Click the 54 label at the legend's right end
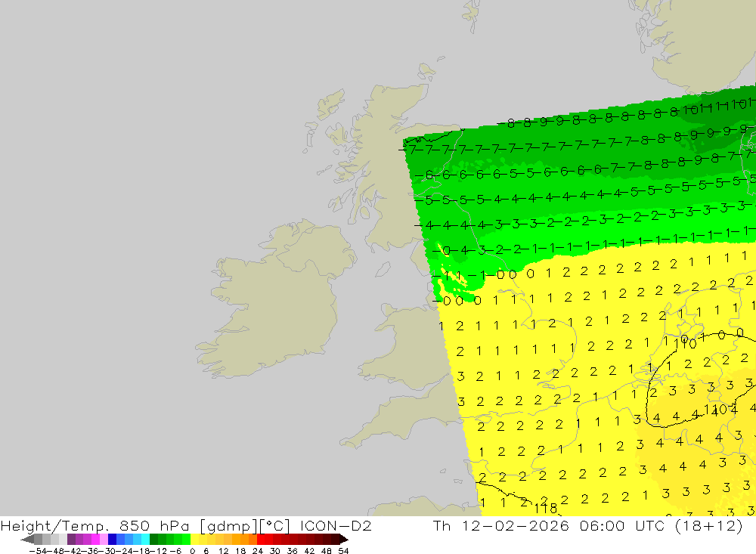This screenshot has height=554, width=756. [x=343, y=551]
